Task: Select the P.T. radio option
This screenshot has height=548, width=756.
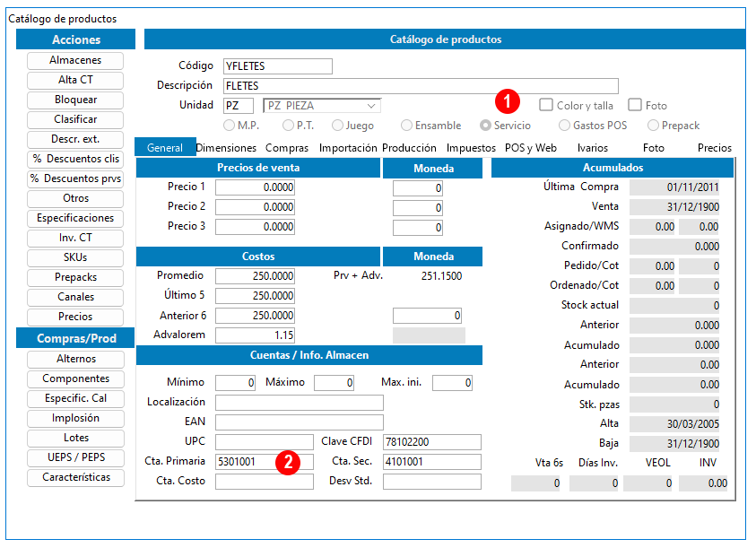Action: pyautogui.click(x=289, y=126)
